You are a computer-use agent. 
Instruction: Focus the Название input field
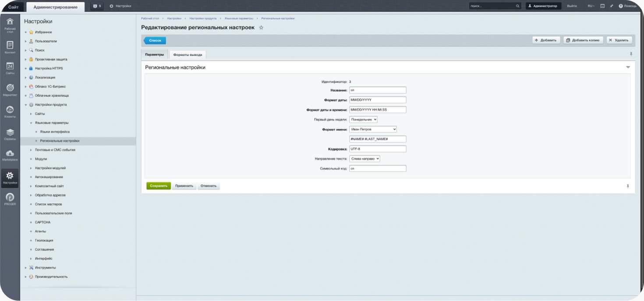(378, 90)
